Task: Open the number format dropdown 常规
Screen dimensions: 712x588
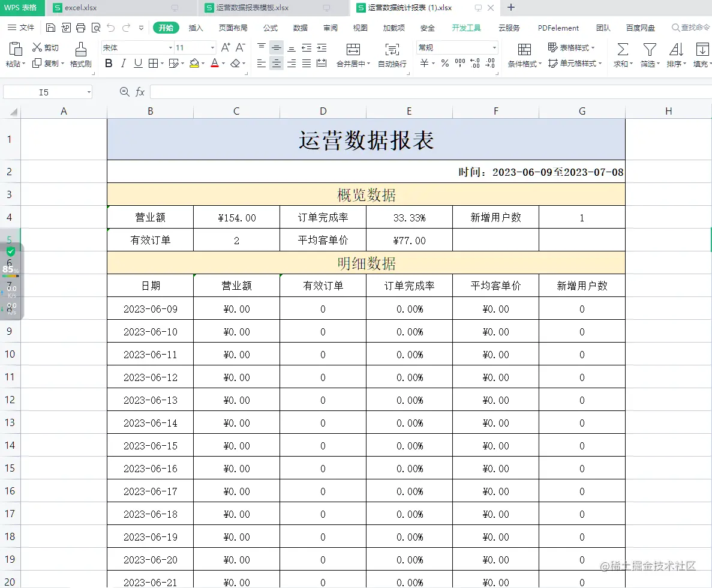Action: click(x=494, y=47)
